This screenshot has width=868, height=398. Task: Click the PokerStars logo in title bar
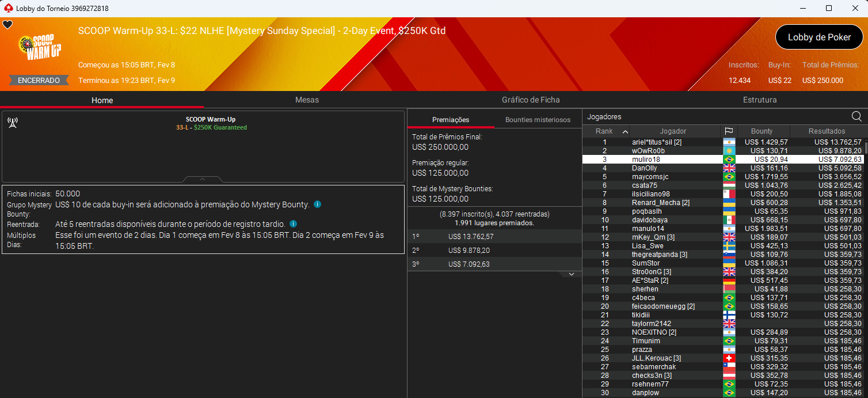click(x=8, y=8)
